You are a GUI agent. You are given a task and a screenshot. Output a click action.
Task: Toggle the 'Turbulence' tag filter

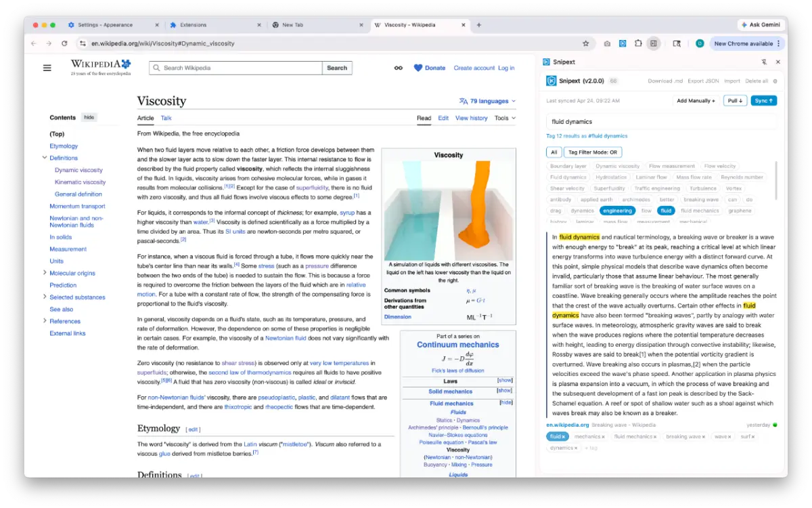tap(703, 188)
